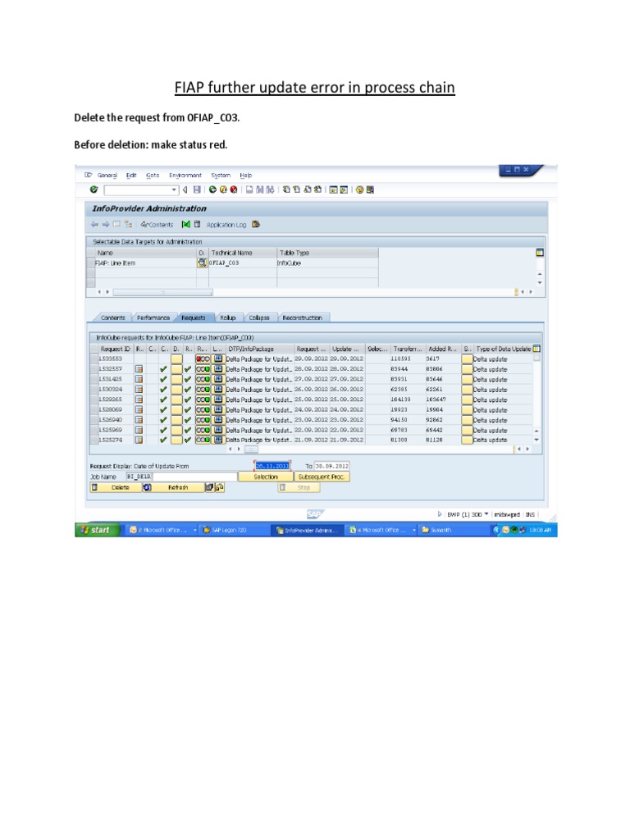630x840 pixels.
Task: Click the InfoProvider Admin taskbar item
Action: (308, 531)
